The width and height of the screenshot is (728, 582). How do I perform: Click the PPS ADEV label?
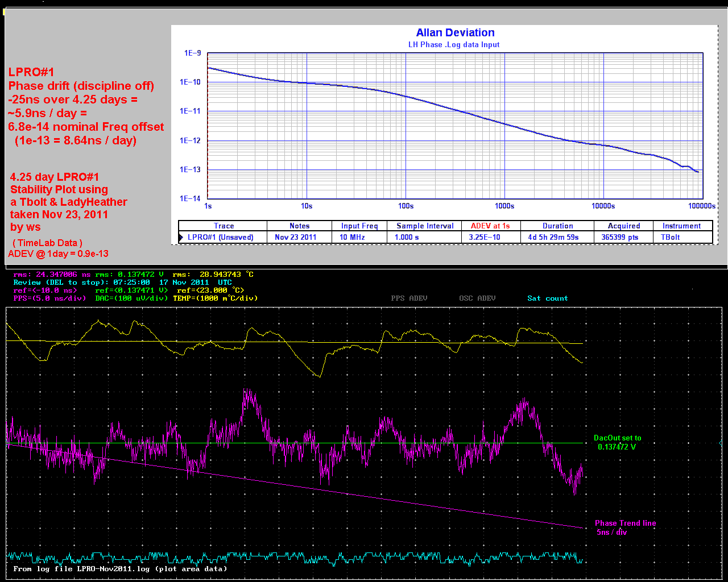409,298
